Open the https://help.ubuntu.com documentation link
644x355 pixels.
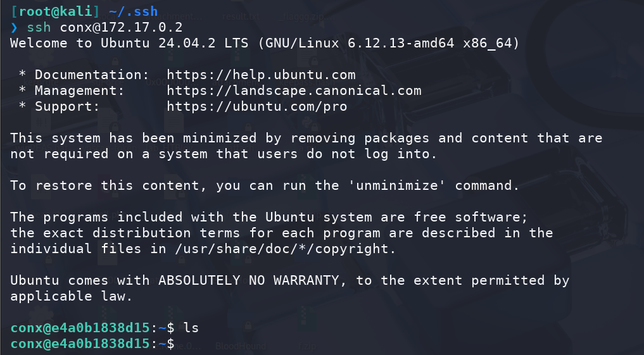pyautogui.click(x=261, y=75)
